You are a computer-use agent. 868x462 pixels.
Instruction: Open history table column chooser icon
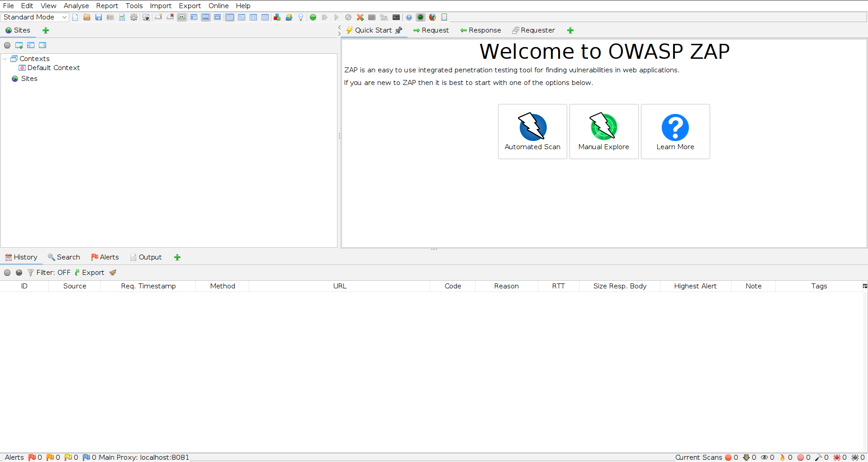click(865, 286)
